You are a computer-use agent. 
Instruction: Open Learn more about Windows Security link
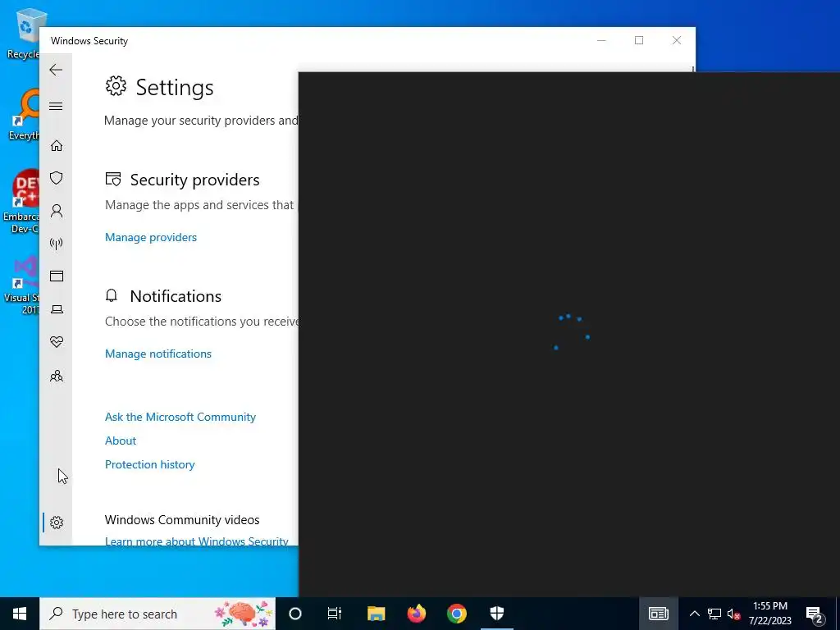click(x=197, y=541)
